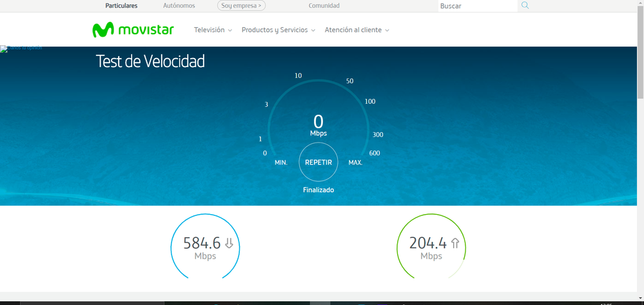Click the 10 mark on the gauge
Screen dimensions: 644x305
coord(298,75)
